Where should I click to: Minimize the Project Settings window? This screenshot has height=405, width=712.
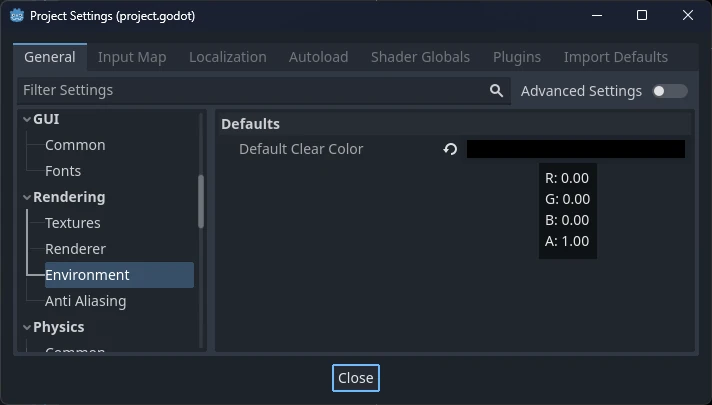point(597,15)
